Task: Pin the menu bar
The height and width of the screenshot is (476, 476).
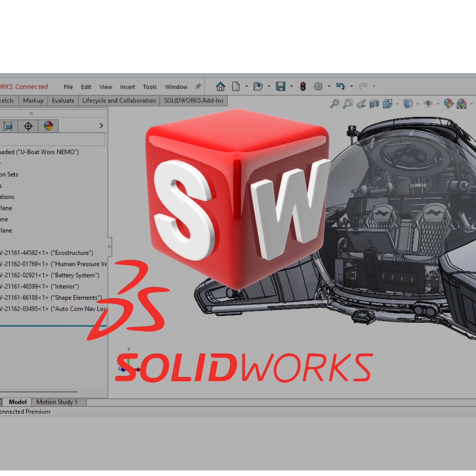Action: click(x=198, y=86)
